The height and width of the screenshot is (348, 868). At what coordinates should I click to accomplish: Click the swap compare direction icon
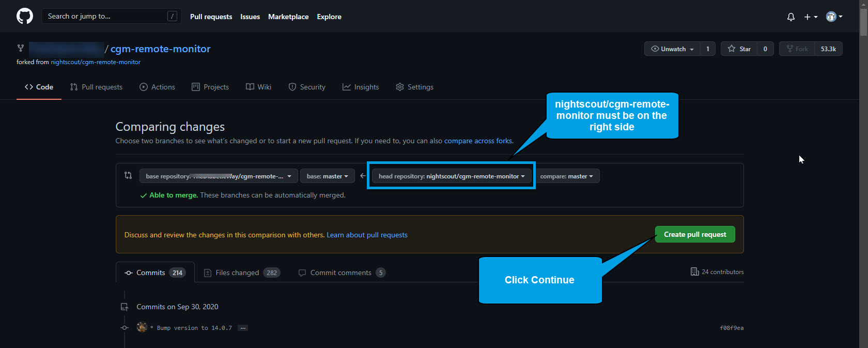click(x=128, y=176)
